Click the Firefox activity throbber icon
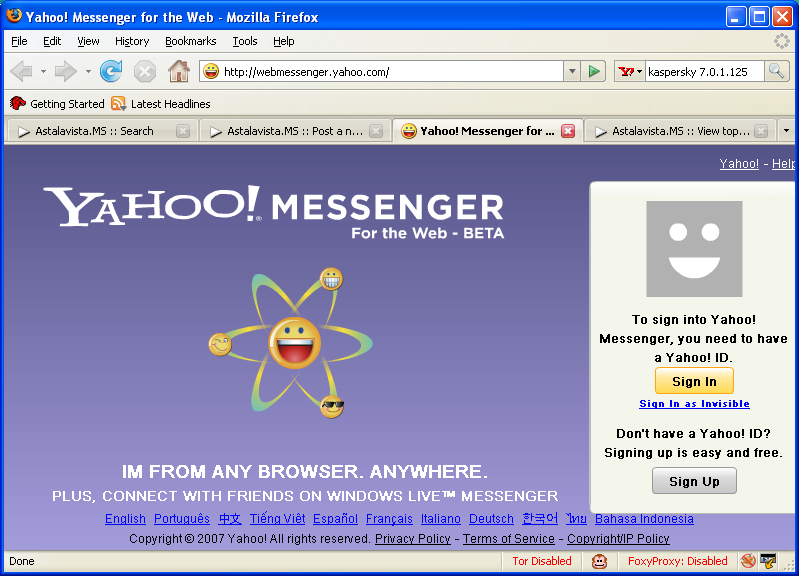 point(782,41)
